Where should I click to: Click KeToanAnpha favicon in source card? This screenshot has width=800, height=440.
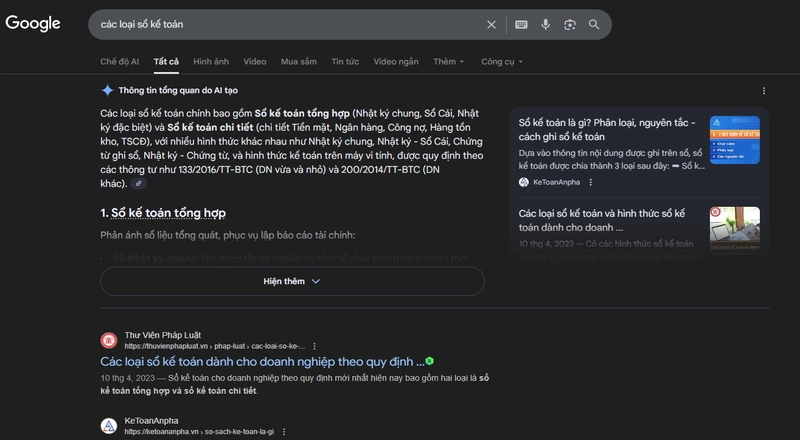pos(523,182)
